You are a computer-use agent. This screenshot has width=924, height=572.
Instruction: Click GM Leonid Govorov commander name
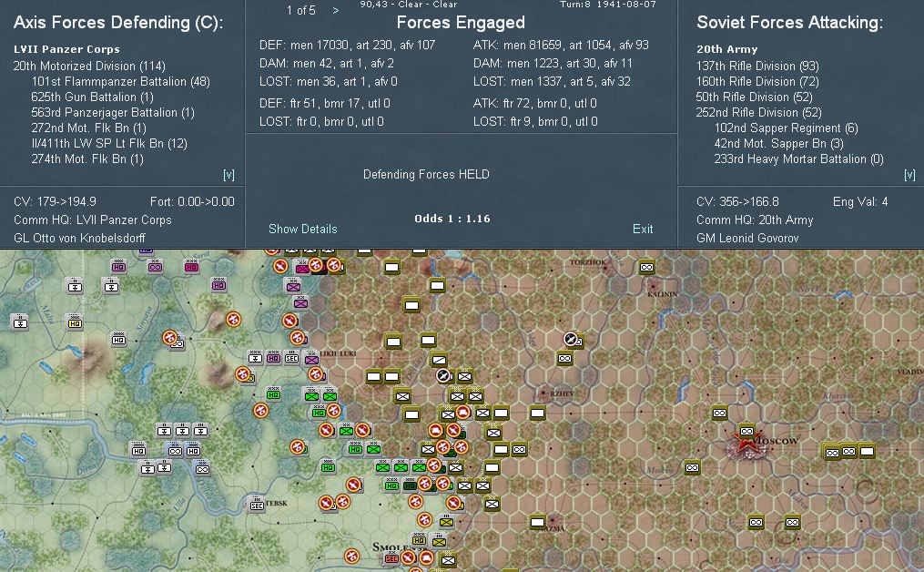click(747, 239)
